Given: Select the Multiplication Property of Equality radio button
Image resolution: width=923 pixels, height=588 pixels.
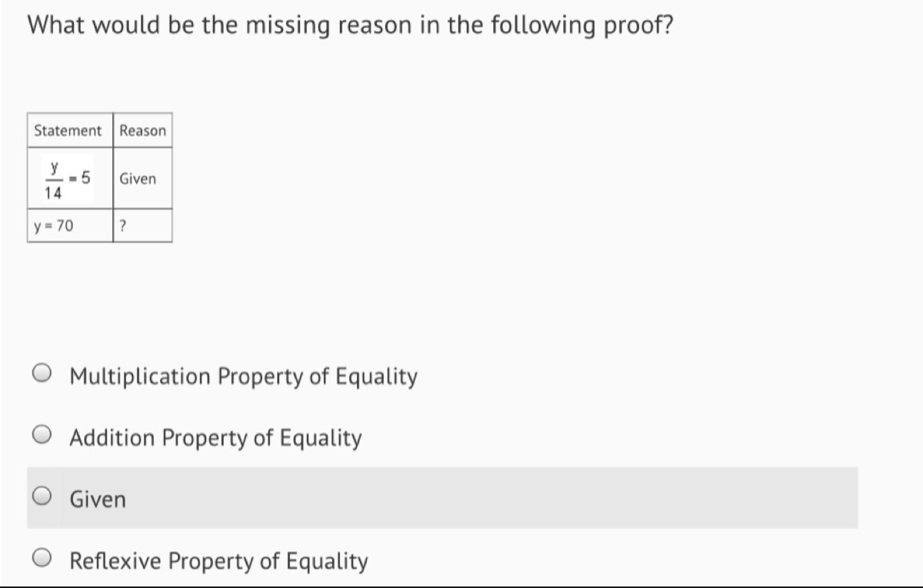Looking at the screenshot, I should click(42, 375).
